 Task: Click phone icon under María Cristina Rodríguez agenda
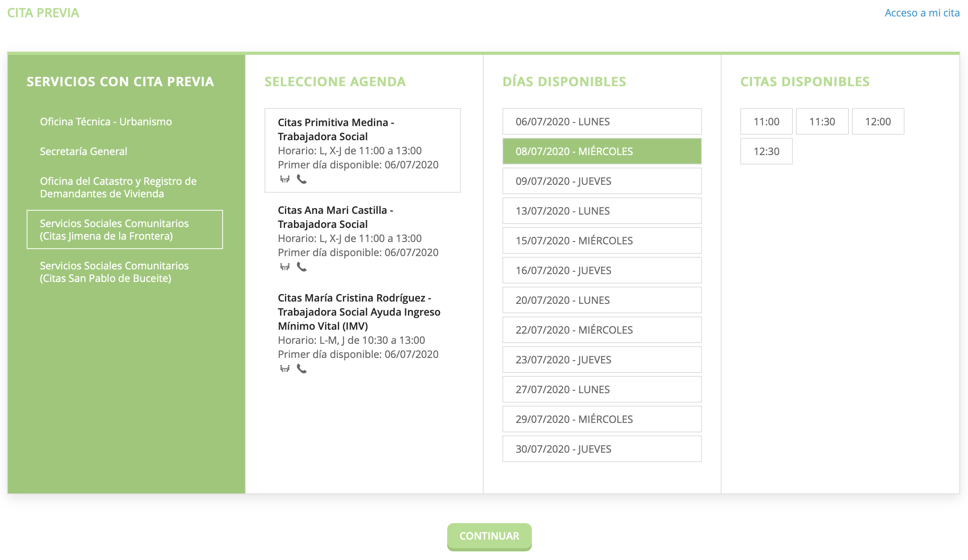(x=301, y=369)
